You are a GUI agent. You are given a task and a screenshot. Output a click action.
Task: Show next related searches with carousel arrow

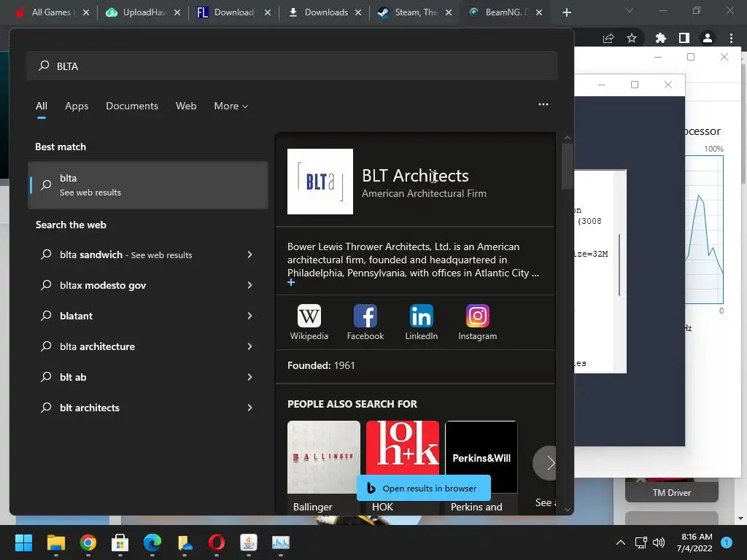(x=548, y=463)
